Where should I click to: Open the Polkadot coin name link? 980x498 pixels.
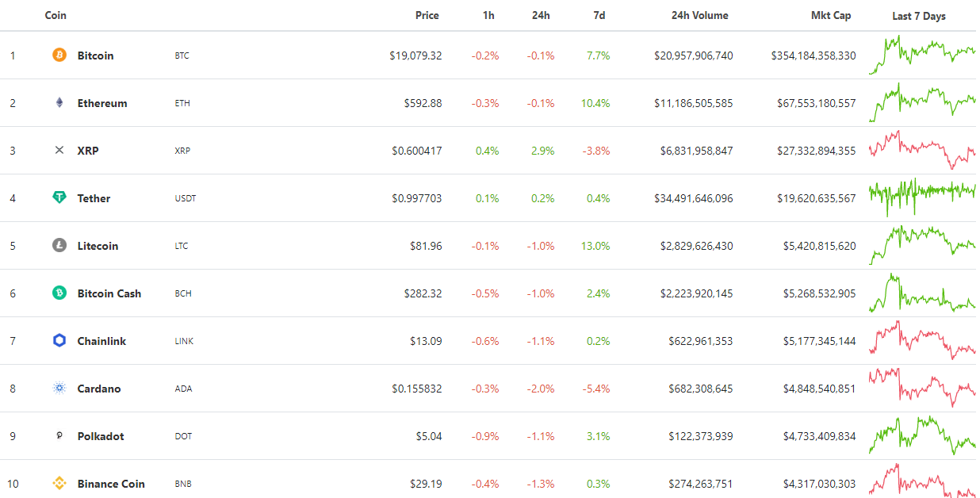101,436
